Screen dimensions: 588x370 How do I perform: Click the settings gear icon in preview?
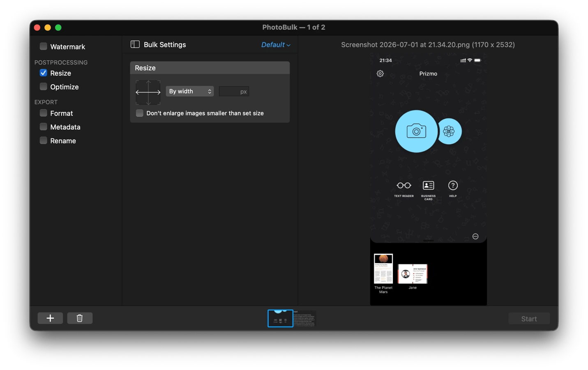(x=380, y=74)
